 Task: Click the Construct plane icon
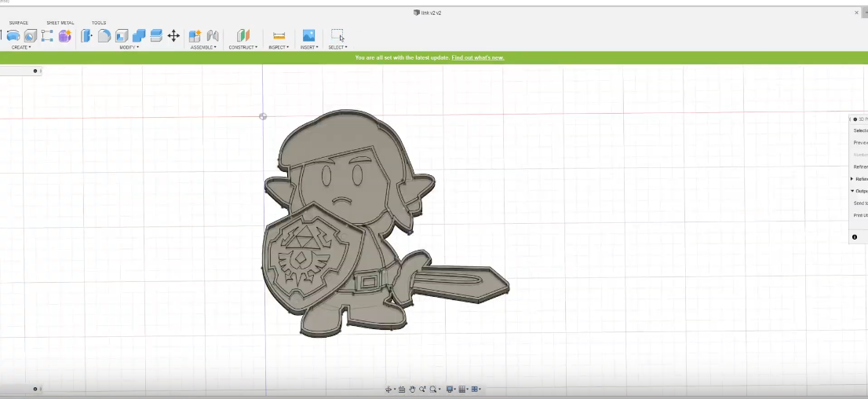[243, 36]
